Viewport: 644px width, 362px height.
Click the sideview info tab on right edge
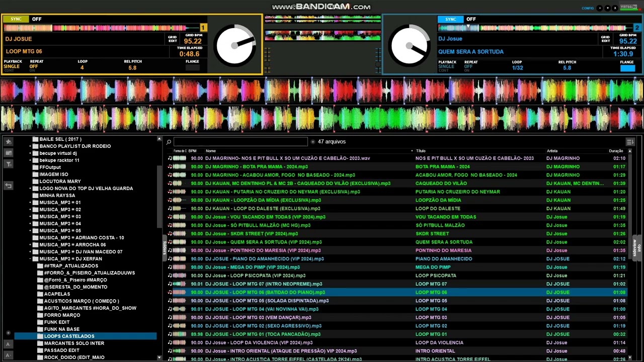click(x=636, y=247)
